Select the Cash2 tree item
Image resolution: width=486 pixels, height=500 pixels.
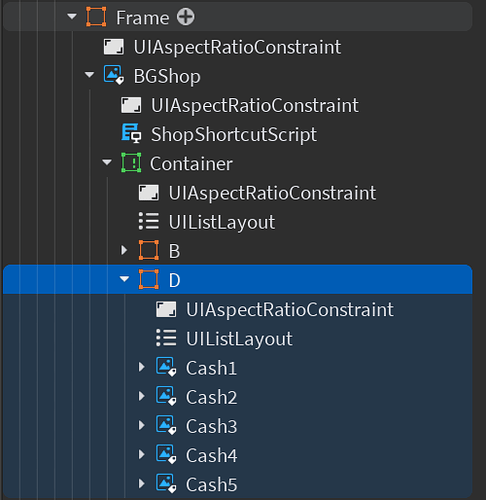pyautogui.click(x=211, y=397)
